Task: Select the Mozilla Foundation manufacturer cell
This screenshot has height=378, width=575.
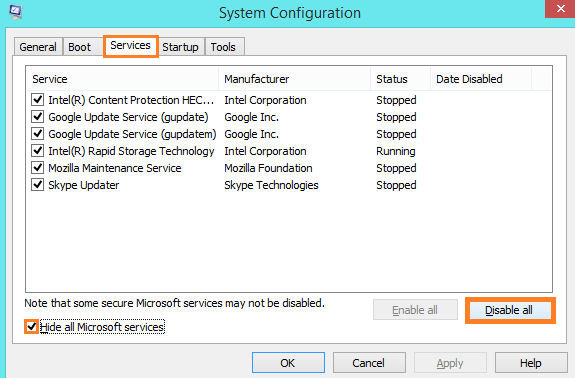Action: point(268,168)
